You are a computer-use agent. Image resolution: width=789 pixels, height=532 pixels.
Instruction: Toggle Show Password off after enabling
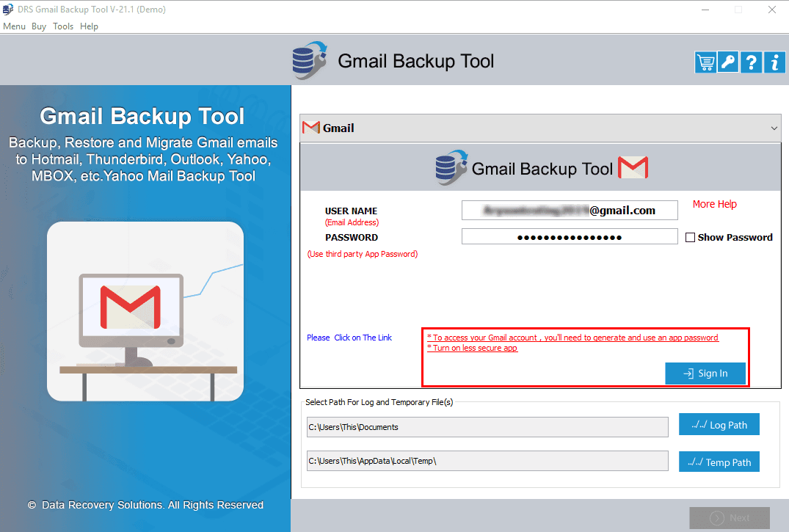(689, 237)
